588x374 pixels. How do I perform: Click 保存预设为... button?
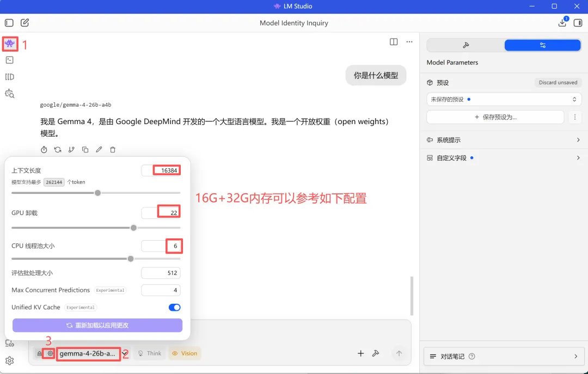[495, 117]
